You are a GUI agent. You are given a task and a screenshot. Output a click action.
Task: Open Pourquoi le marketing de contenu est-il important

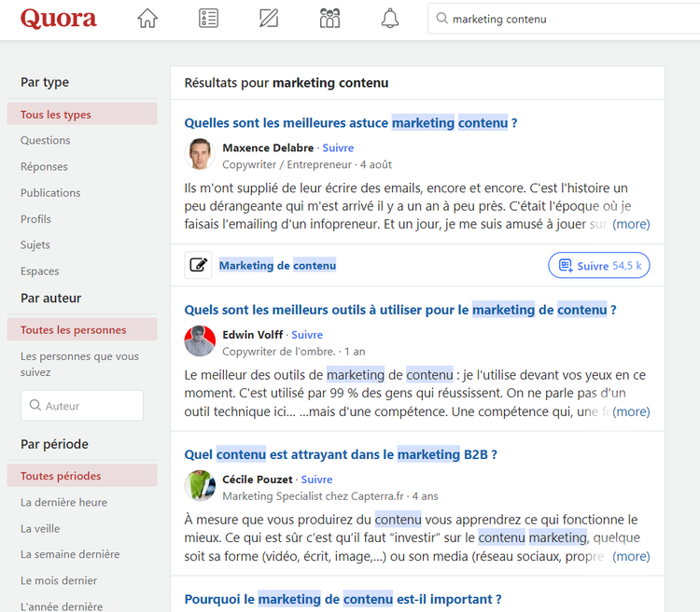[343, 599]
